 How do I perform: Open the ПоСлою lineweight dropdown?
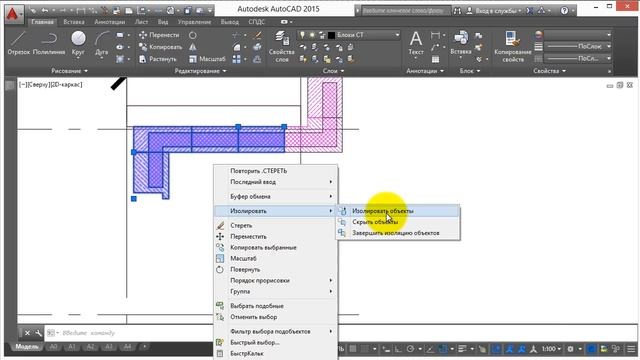click(x=579, y=47)
